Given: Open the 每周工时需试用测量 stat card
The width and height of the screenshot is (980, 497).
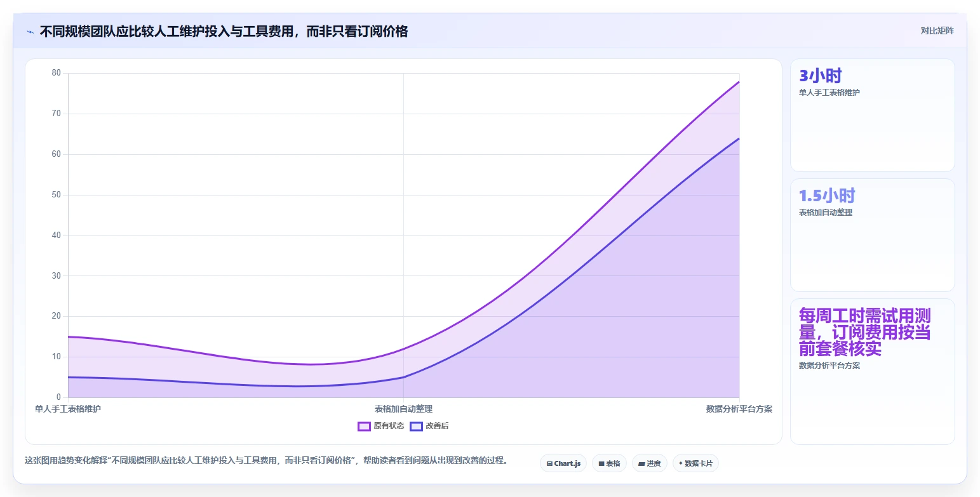Looking at the screenshot, I should [872, 371].
